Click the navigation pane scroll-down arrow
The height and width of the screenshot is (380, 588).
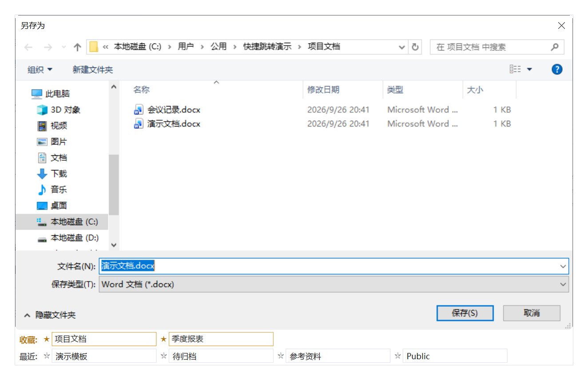tap(114, 245)
